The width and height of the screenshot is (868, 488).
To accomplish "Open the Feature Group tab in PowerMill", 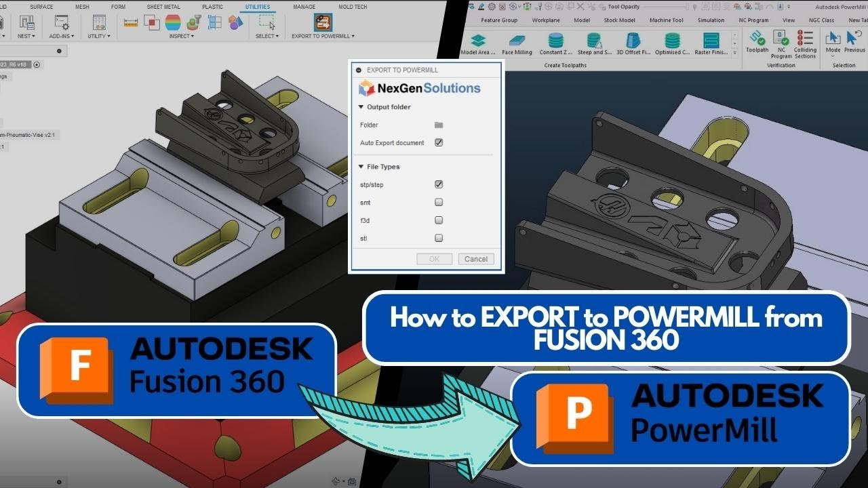I will click(500, 20).
